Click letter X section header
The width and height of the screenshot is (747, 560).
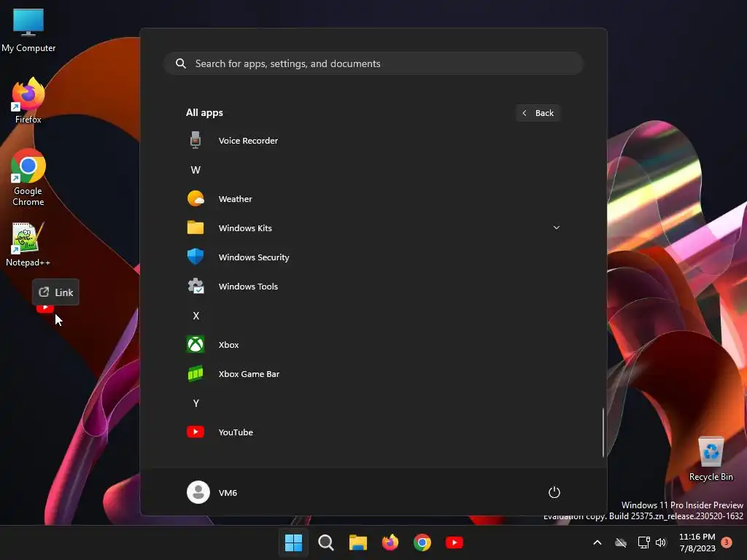point(196,315)
